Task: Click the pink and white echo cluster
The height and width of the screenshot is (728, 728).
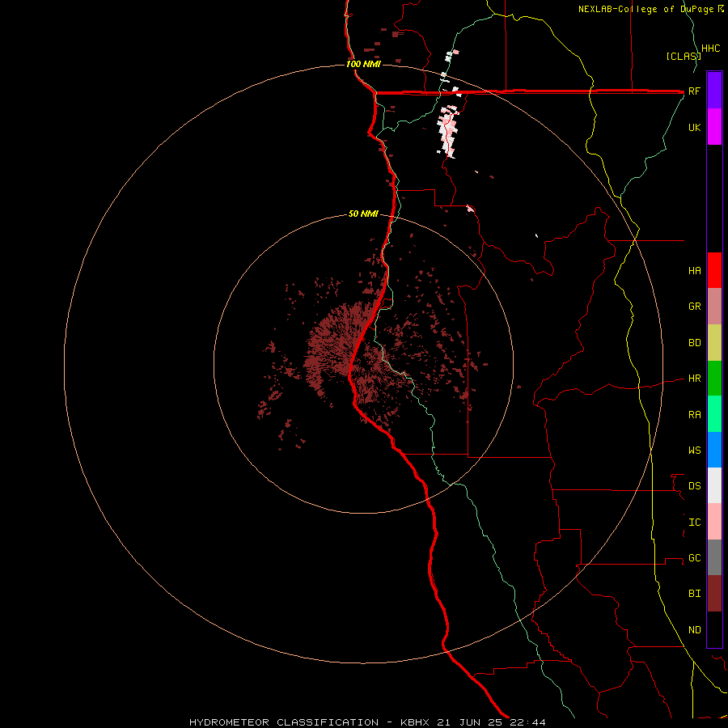Action: tap(448, 130)
